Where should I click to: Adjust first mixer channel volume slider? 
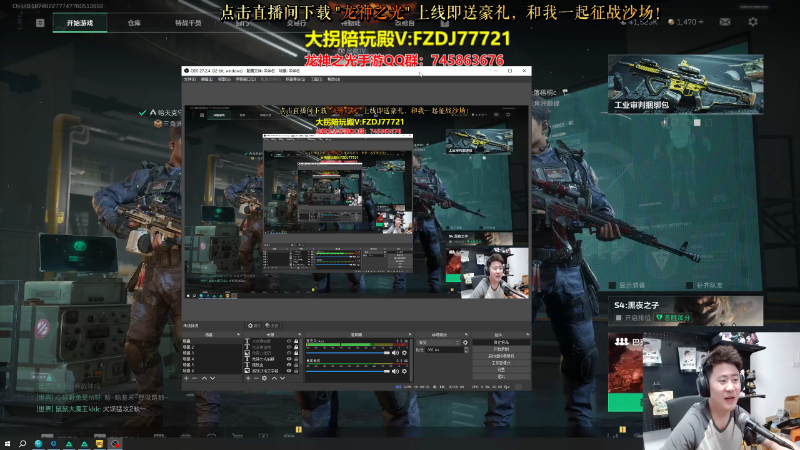[x=348, y=353]
